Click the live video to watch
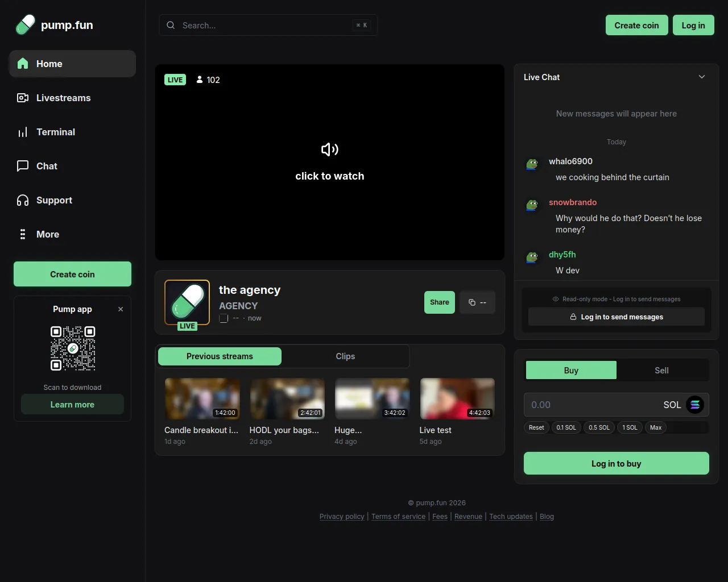The height and width of the screenshot is (582, 728). [x=330, y=163]
